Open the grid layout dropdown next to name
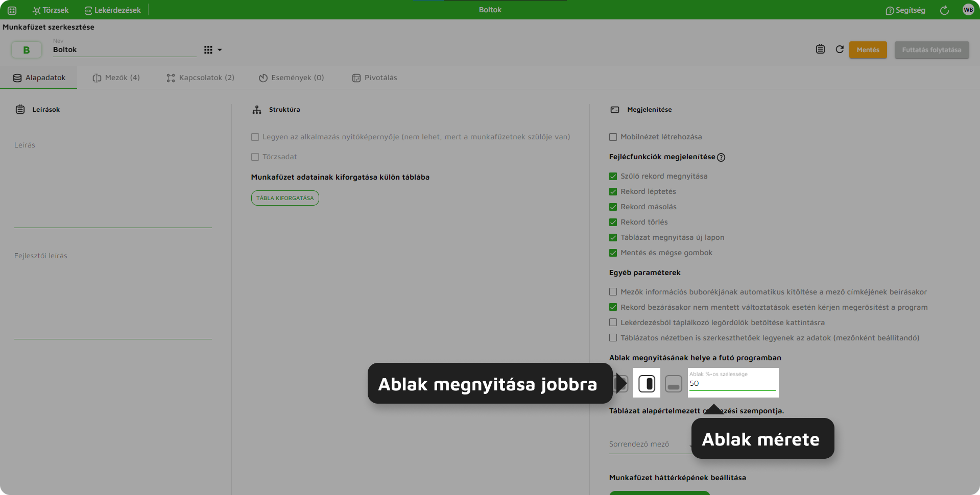 213,50
